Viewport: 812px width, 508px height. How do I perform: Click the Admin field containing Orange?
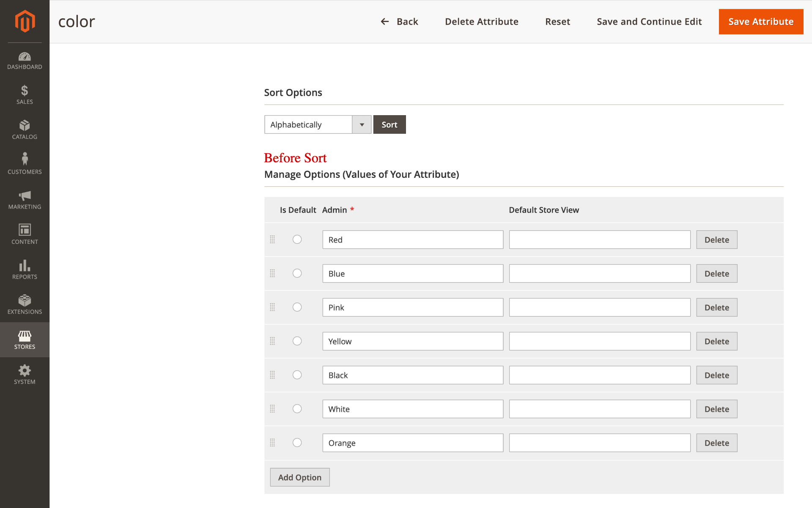point(413,443)
